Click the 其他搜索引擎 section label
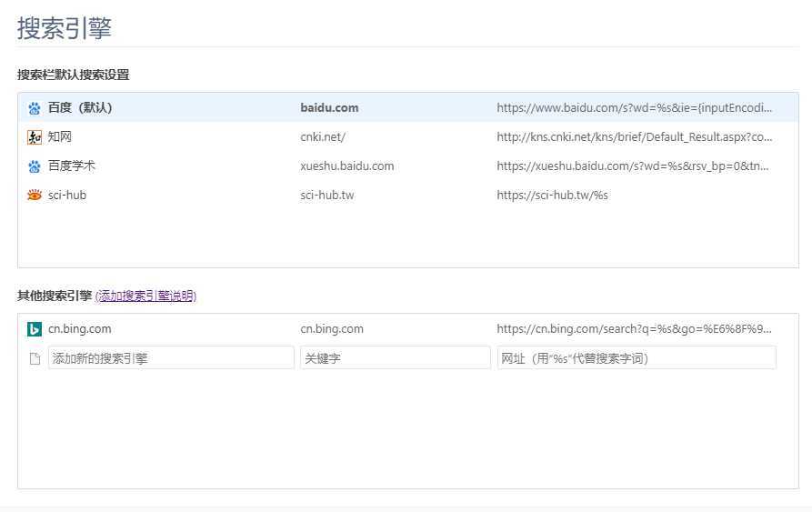The height and width of the screenshot is (512, 812). (55, 296)
